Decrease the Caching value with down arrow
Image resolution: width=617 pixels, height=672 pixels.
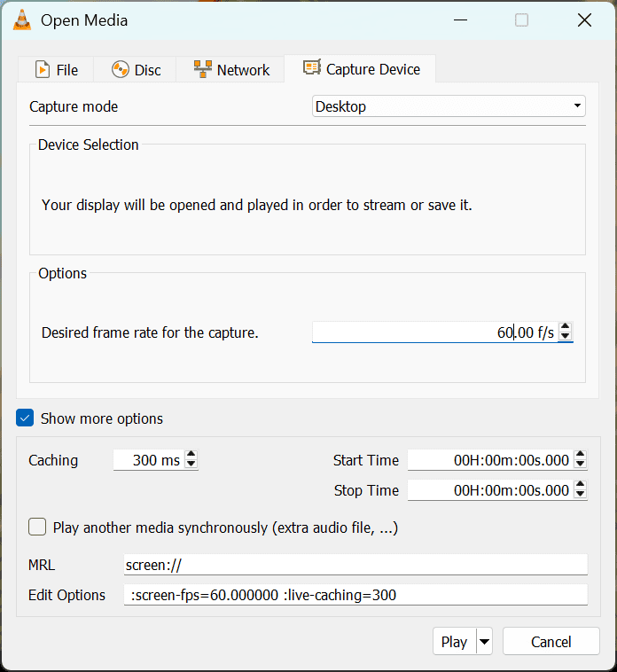(191, 465)
